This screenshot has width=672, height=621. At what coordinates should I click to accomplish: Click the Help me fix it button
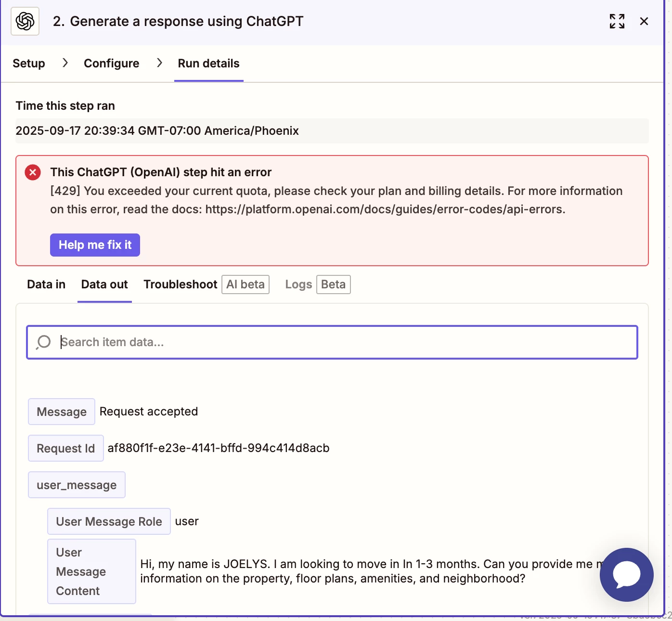tap(95, 245)
